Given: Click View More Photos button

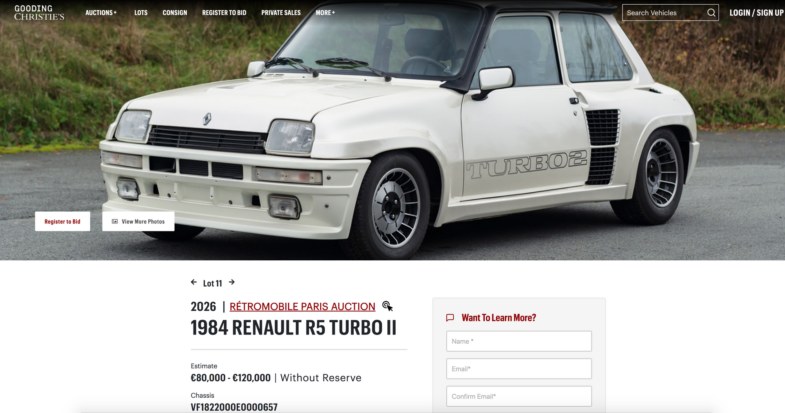Looking at the screenshot, I should point(138,221).
